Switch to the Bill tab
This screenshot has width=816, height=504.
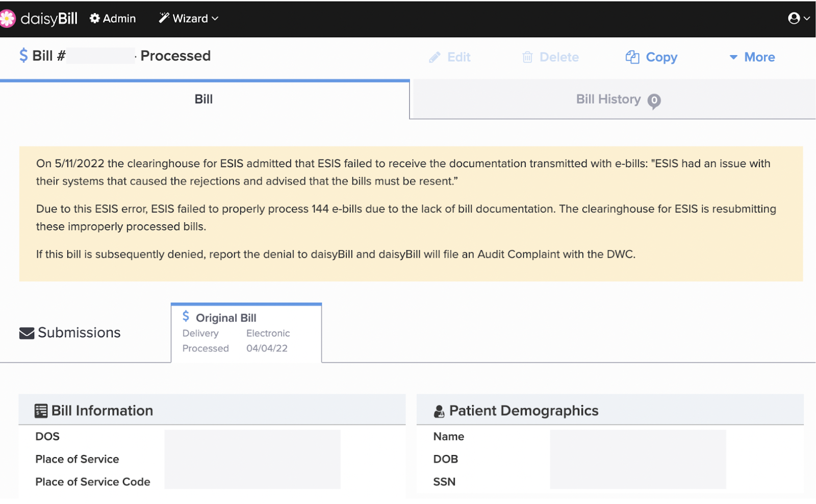coord(204,99)
